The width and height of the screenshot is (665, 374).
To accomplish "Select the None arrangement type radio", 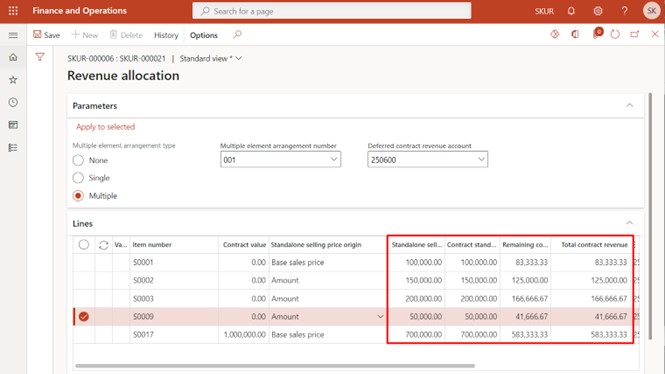I will (x=78, y=160).
